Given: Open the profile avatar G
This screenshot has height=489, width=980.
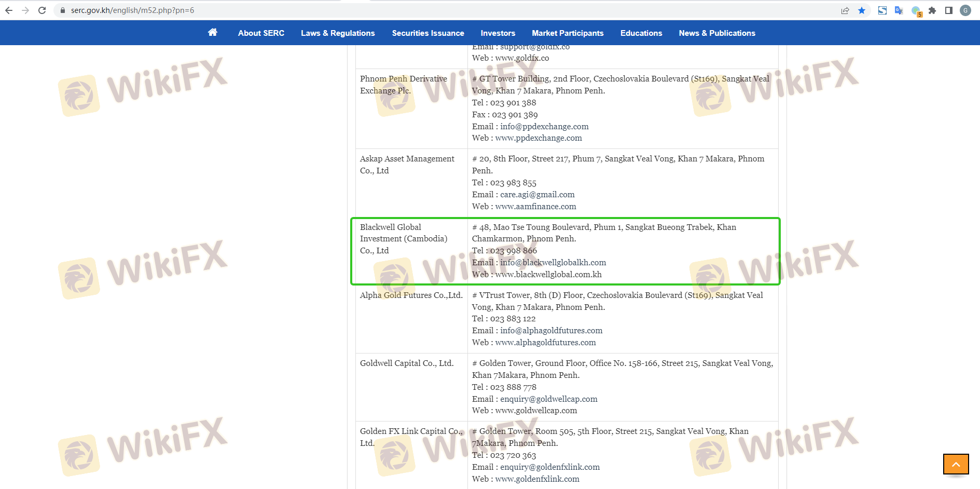Looking at the screenshot, I should pyautogui.click(x=965, y=10).
